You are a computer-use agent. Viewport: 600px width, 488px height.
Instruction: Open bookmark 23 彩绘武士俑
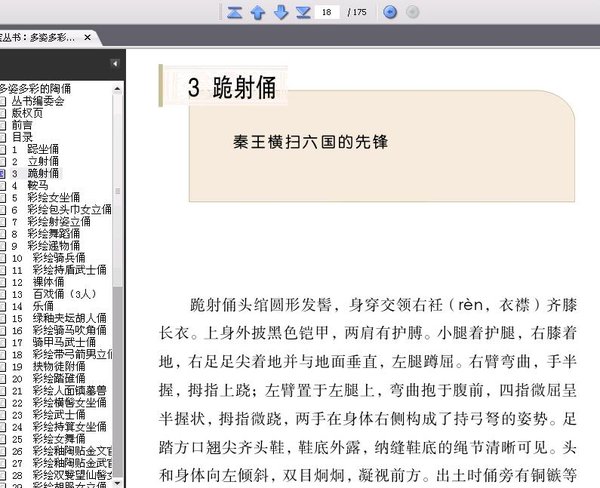coord(48,415)
